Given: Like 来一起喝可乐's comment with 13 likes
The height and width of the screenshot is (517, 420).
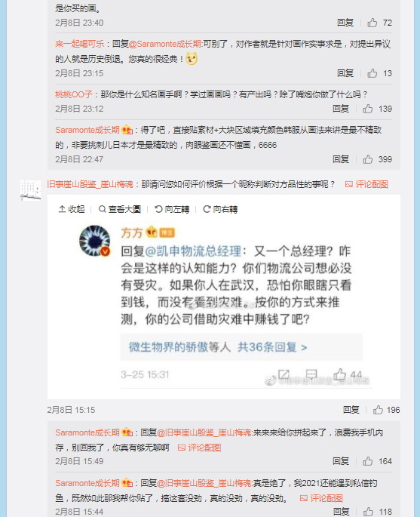Looking at the screenshot, I should point(372,73).
